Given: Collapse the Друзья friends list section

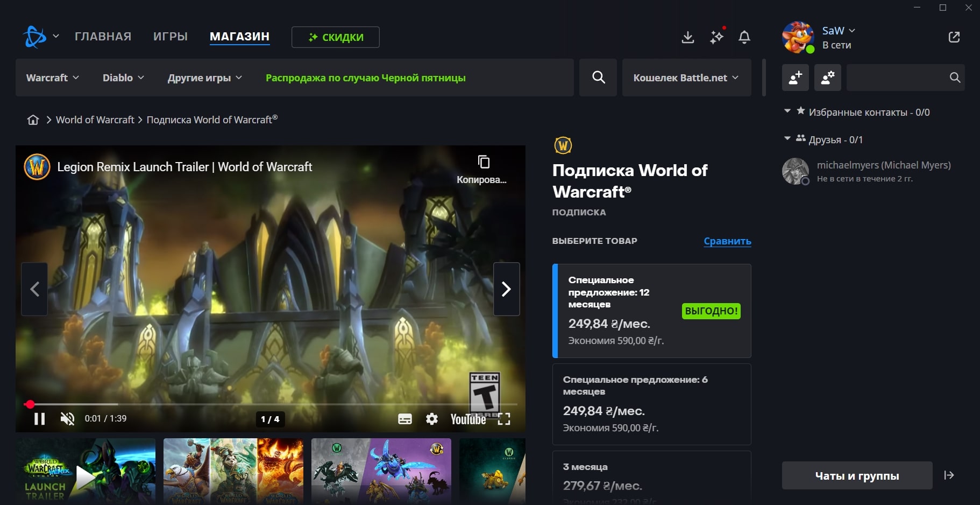Looking at the screenshot, I should [787, 139].
